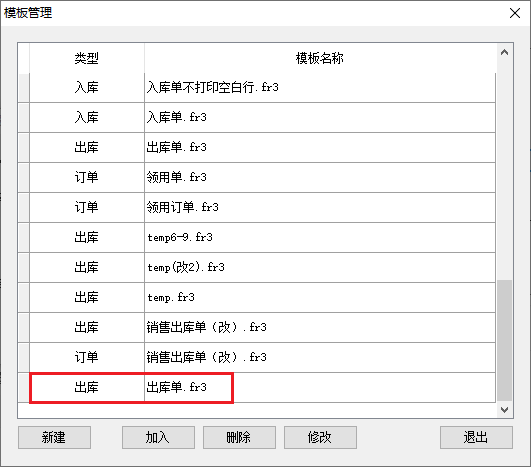
Task: Select row 入库单不打印空白行.fr3
Action: coord(262,88)
